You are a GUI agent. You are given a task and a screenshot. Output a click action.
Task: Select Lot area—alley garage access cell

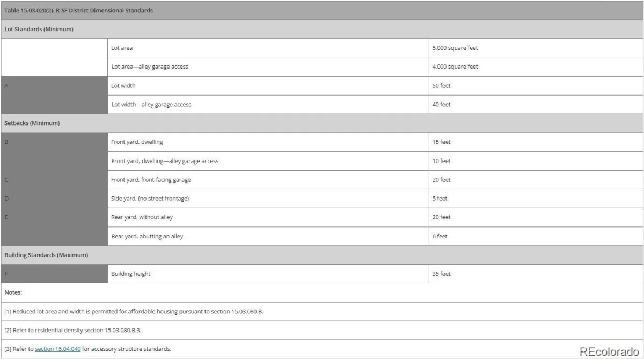(268, 67)
